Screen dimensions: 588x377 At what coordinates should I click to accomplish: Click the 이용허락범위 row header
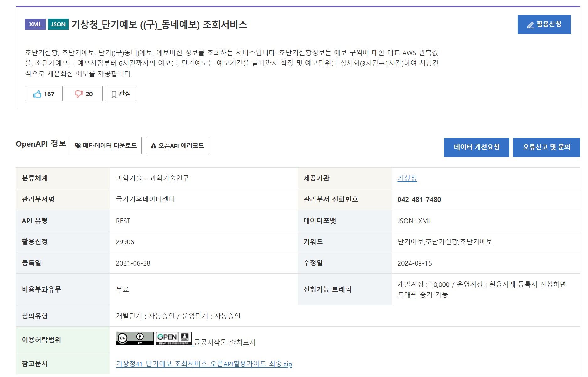coord(63,340)
